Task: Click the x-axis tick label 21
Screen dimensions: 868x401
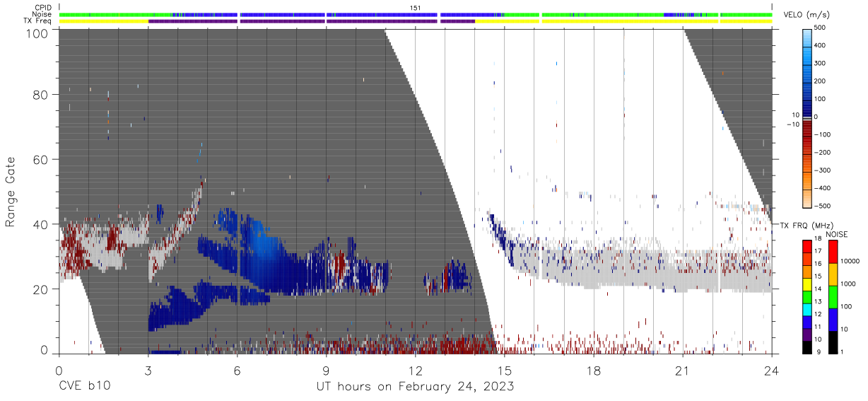Action: [x=683, y=370]
